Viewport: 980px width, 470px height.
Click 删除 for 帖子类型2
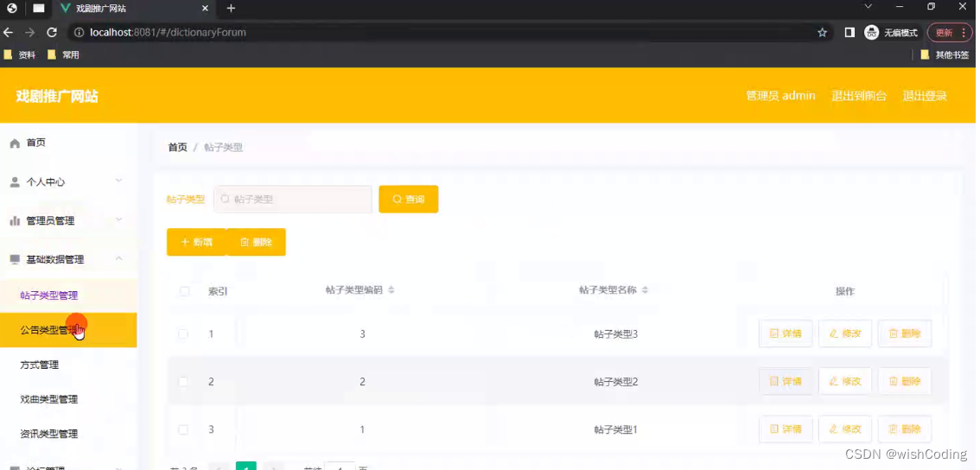905,381
